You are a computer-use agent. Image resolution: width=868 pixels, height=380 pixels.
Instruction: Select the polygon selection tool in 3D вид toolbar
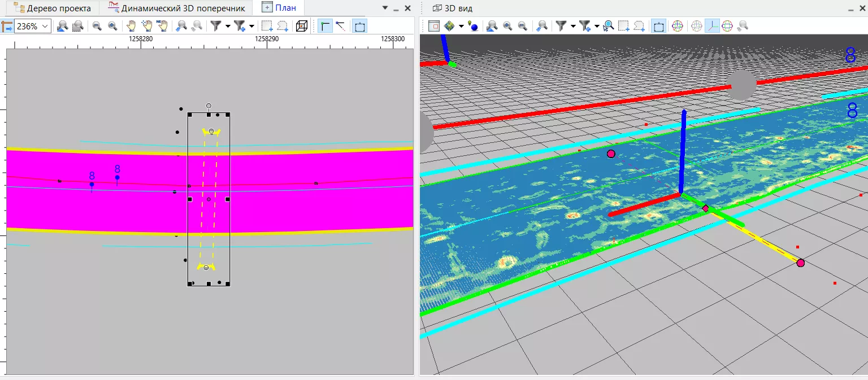point(639,26)
